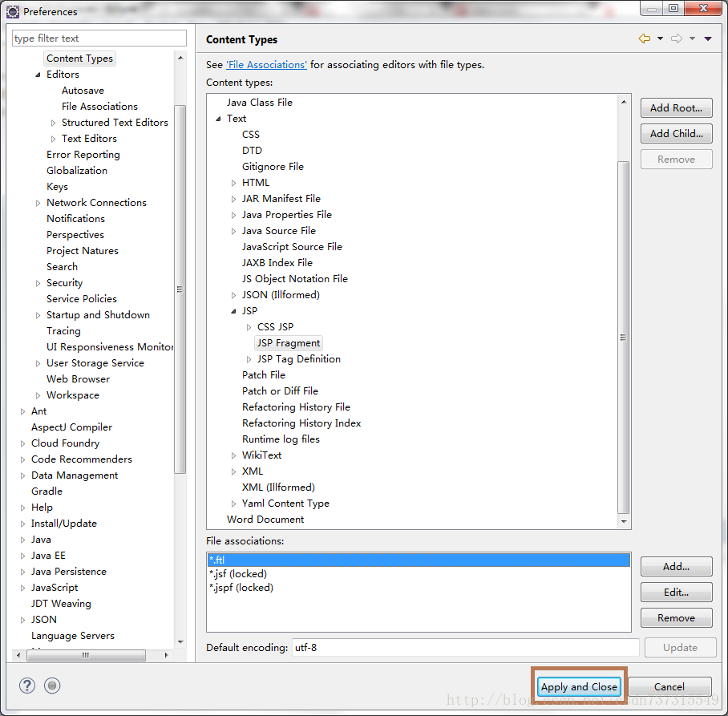
Task: Expand the Java Source File node
Action: click(x=233, y=231)
